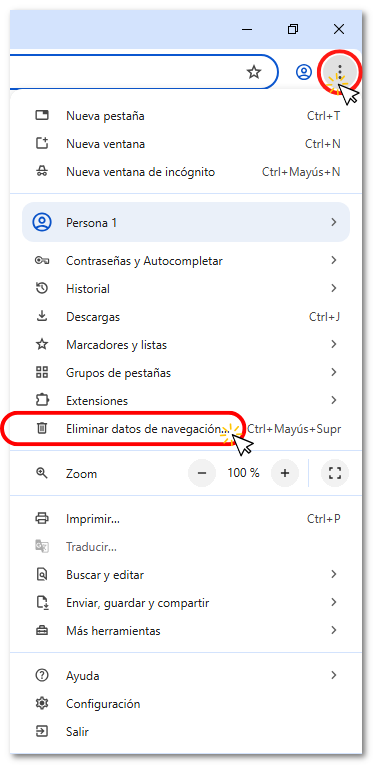Expand the Ayuda submenu arrow
This screenshot has height=765, width=373.
[x=334, y=676]
